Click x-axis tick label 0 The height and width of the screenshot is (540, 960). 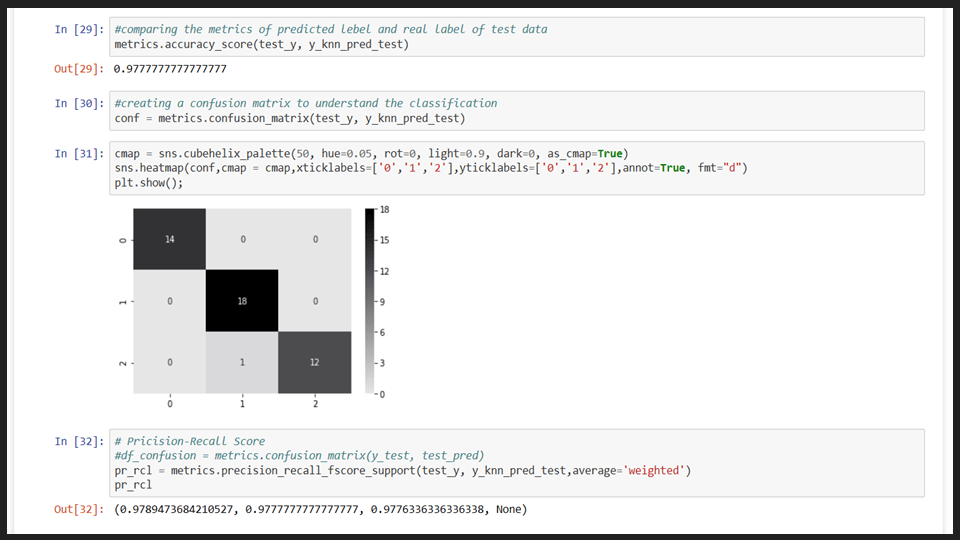coord(170,404)
